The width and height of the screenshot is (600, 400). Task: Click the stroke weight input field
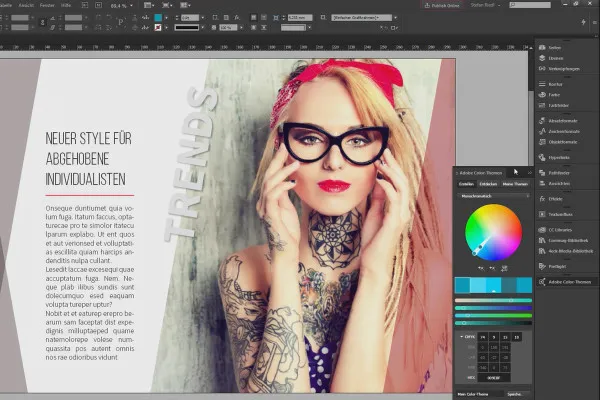pos(190,18)
